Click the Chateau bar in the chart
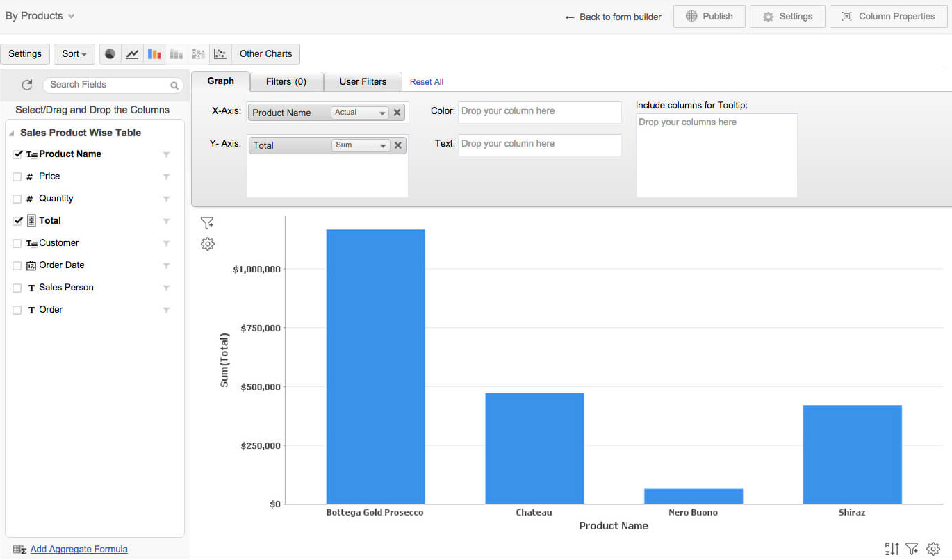Viewport: 952px width, 560px height. pos(534,449)
